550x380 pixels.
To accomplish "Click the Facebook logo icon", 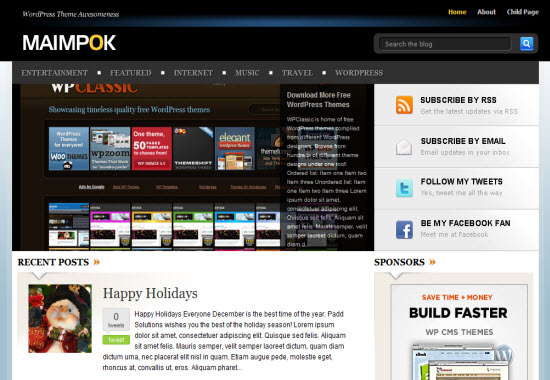I will click(404, 229).
